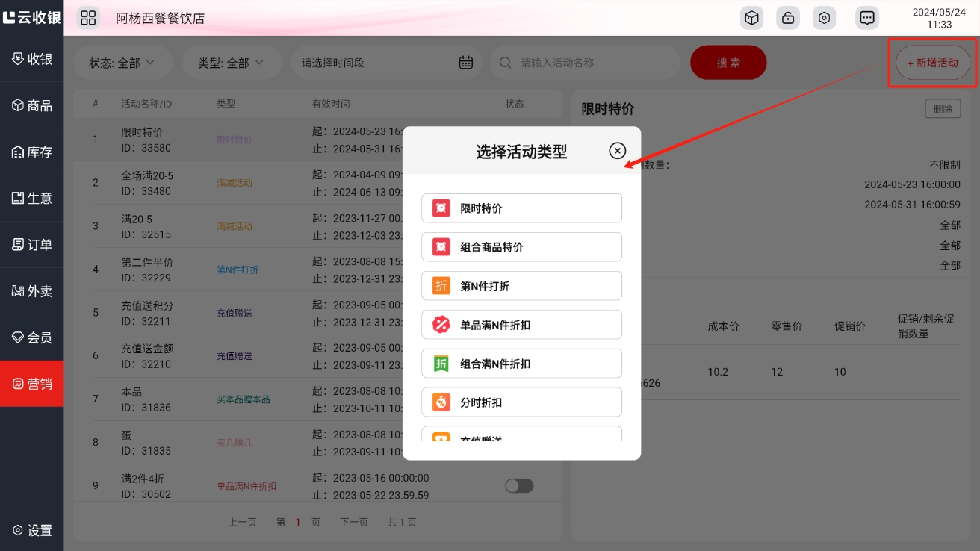Click the 新增活动 button
This screenshot has width=980, height=551.
[932, 63]
